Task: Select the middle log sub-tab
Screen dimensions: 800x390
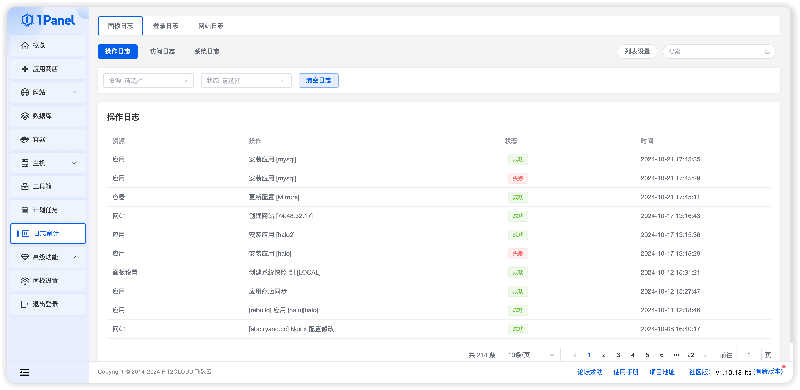Action: (x=163, y=52)
